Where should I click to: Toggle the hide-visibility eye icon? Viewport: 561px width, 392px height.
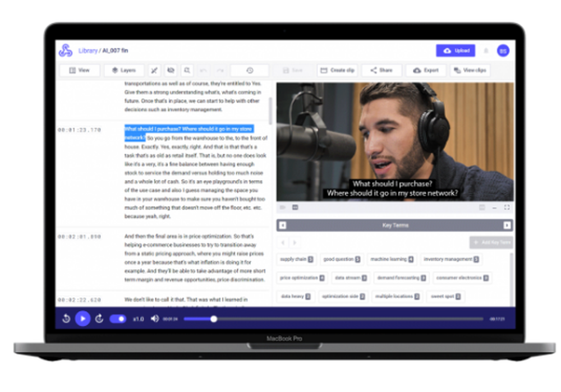pos(171,70)
